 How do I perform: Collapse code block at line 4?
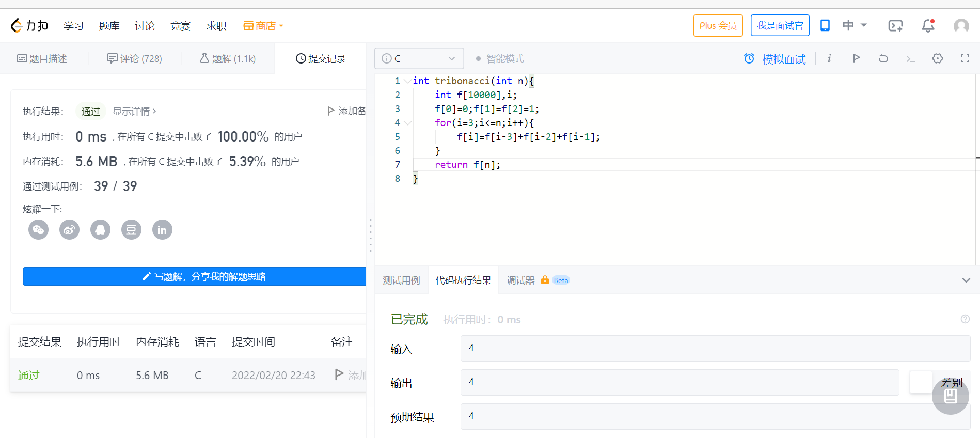click(x=408, y=123)
